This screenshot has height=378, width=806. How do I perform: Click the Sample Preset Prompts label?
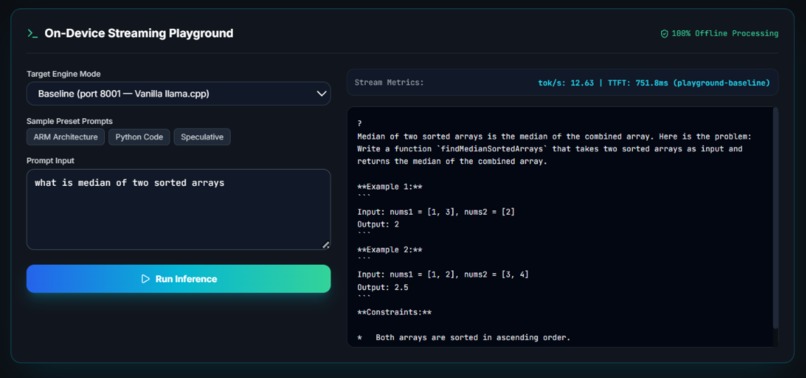[x=69, y=121]
